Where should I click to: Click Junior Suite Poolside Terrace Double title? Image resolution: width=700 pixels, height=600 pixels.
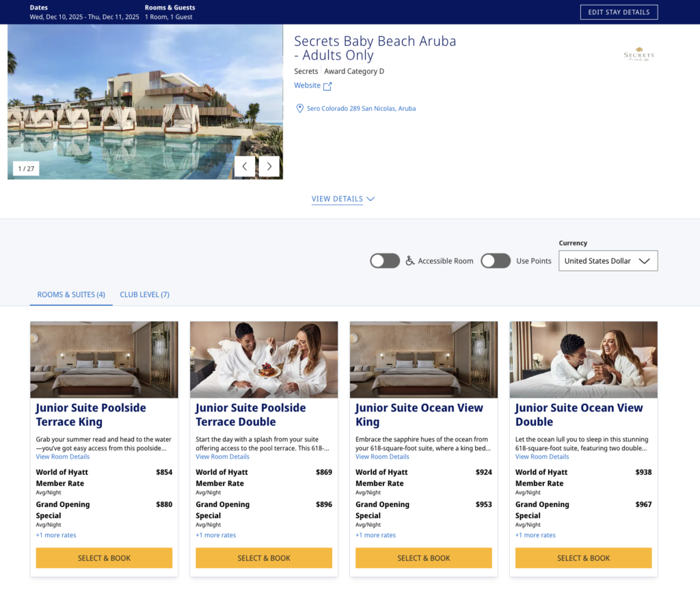pos(251,415)
